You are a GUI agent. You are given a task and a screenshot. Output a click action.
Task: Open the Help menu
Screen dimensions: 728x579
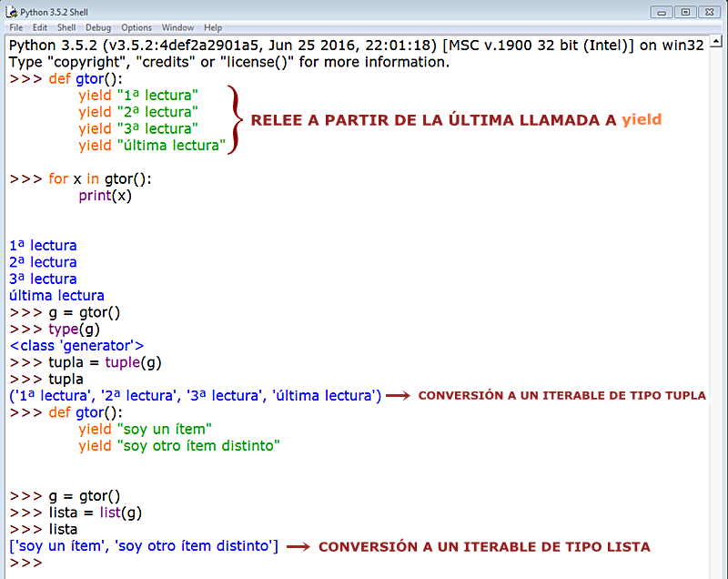tap(212, 26)
